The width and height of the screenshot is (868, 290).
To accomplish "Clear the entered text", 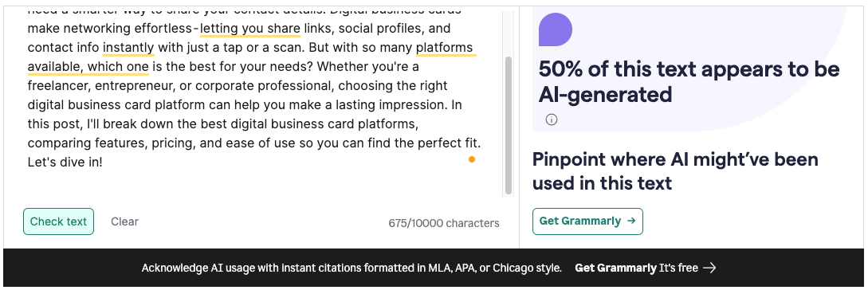I will tap(124, 221).
